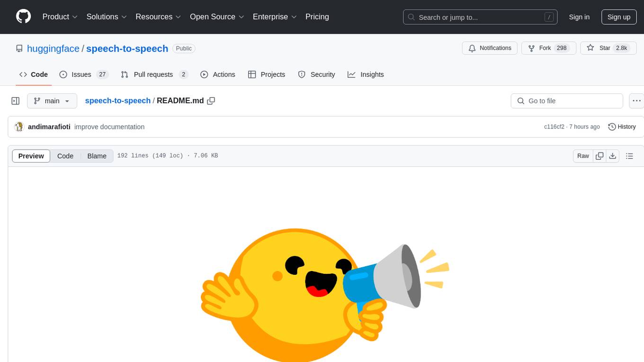
Task: Open the Pricing page
Action: (317, 17)
